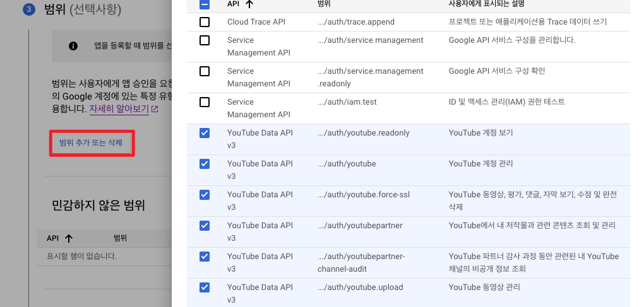The image size is (644, 307).
Task: Click the 범위 header in background table
Action: tap(121, 238)
